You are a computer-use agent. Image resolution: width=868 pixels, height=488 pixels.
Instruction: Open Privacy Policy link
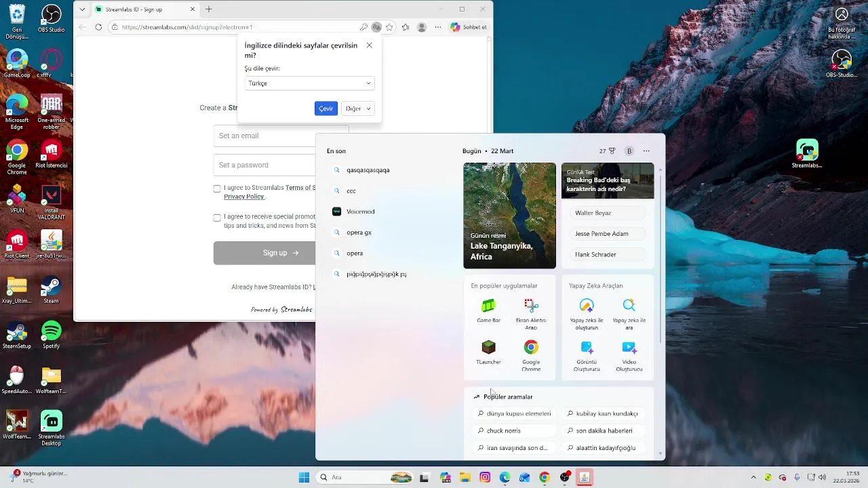pyautogui.click(x=244, y=197)
